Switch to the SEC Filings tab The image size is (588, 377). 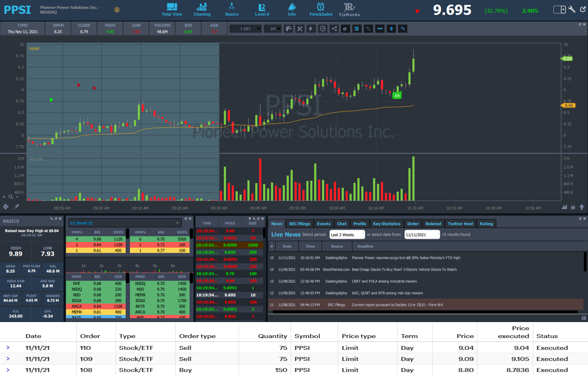(x=299, y=224)
